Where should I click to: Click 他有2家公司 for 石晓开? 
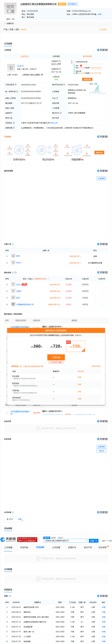point(55,291)
